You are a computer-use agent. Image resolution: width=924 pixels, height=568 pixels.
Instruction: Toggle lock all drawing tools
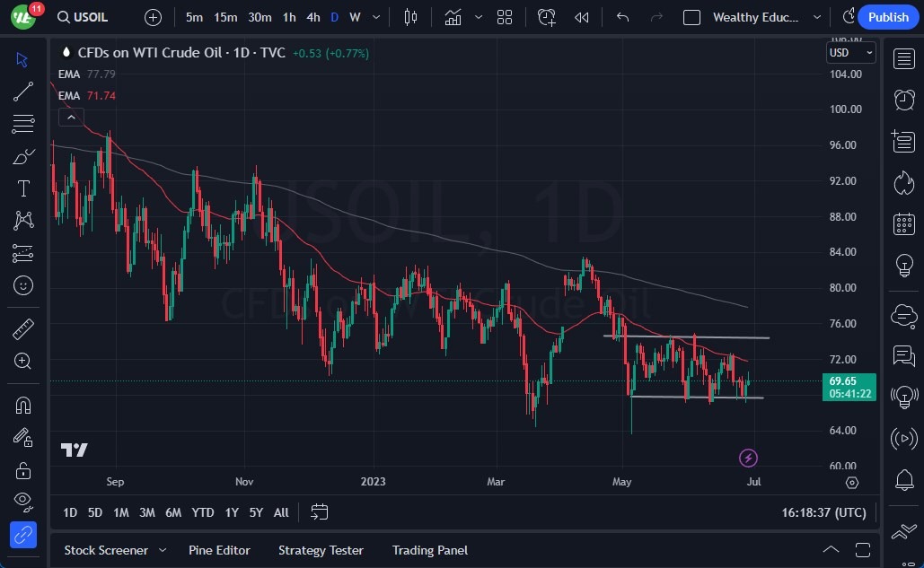[x=22, y=469]
